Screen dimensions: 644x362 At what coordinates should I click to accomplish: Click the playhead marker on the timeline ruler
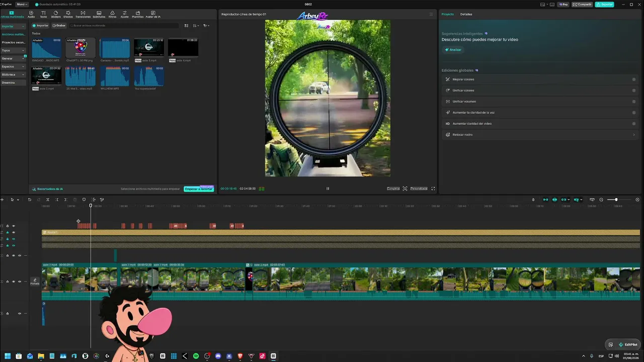click(x=91, y=205)
